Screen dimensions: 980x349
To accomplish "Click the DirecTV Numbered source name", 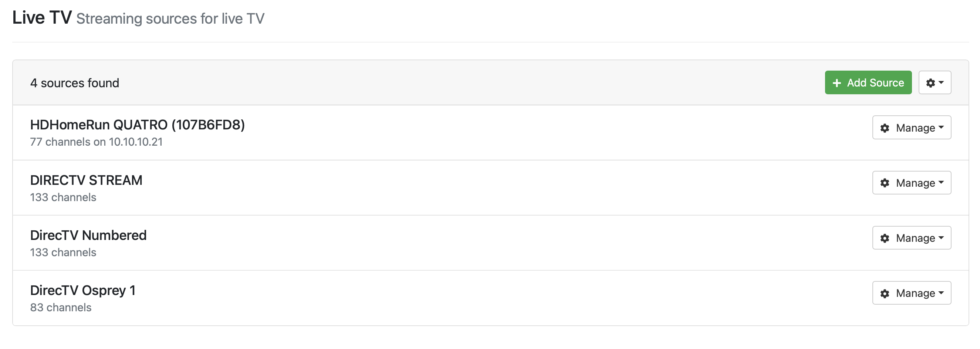I will point(88,236).
